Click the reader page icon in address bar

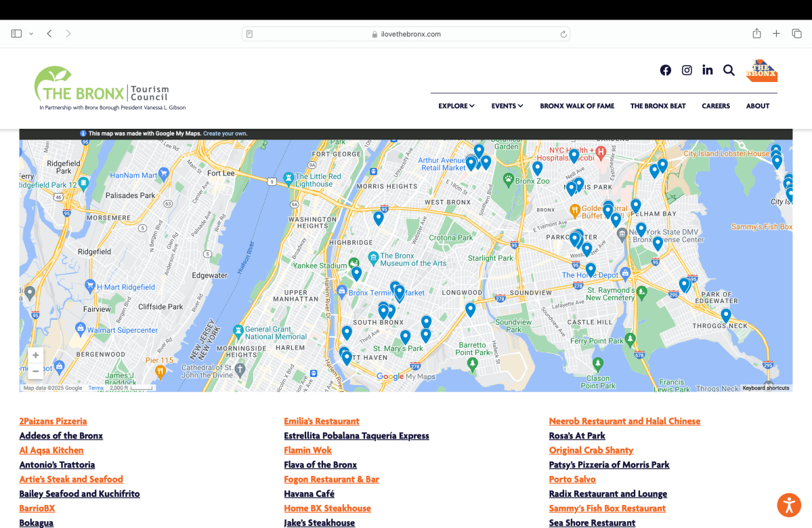tap(250, 34)
